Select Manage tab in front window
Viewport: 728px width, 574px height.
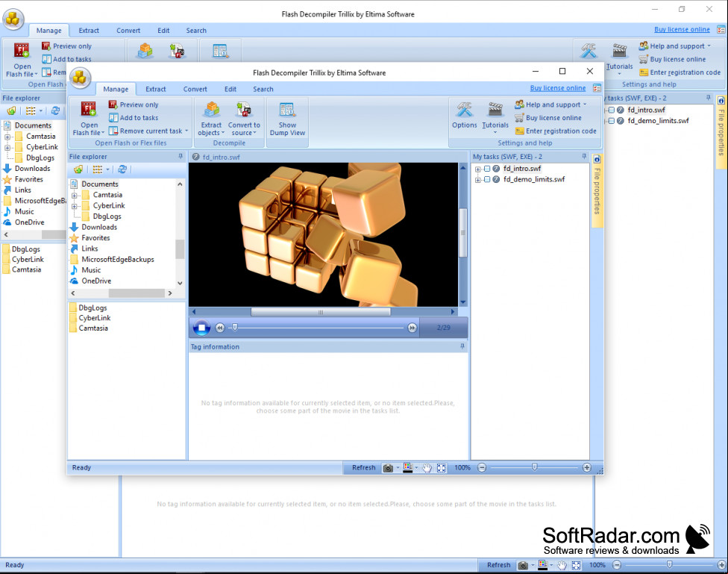pyautogui.click(x=116, y=90)
